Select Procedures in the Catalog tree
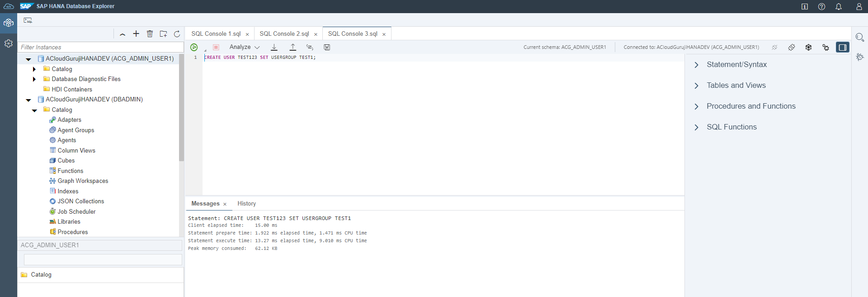 point(72,232)
